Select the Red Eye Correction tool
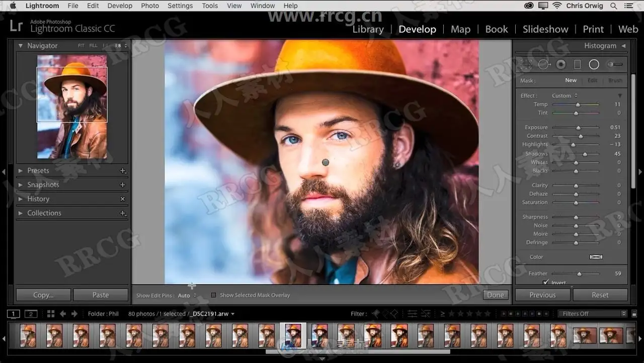This screenshot has width=644, height=363. click(561, 64)
